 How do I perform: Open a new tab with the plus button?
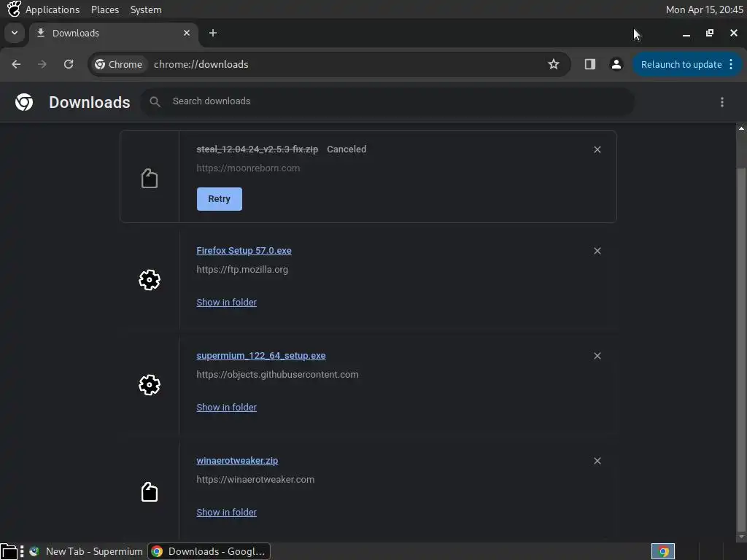pyautogui.click(x=213, y=33)
